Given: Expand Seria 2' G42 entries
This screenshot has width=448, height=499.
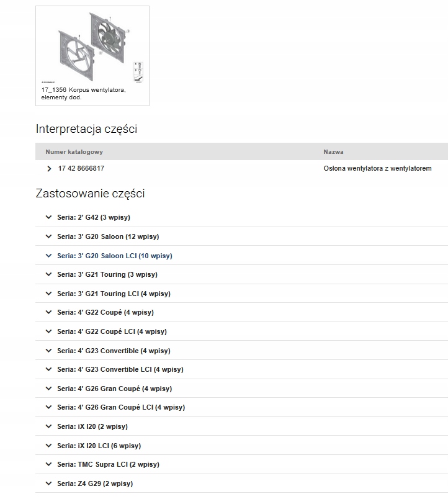Looking at the screenshot, I should tap(49, 217).
